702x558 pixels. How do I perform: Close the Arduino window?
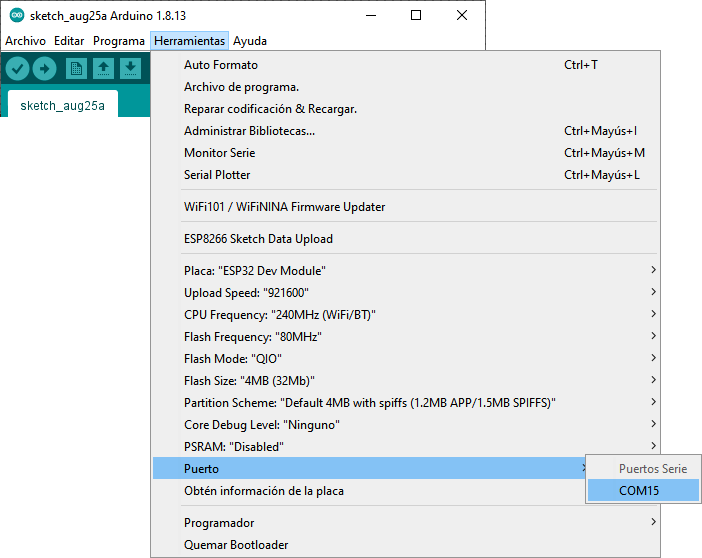coord(462,15)
